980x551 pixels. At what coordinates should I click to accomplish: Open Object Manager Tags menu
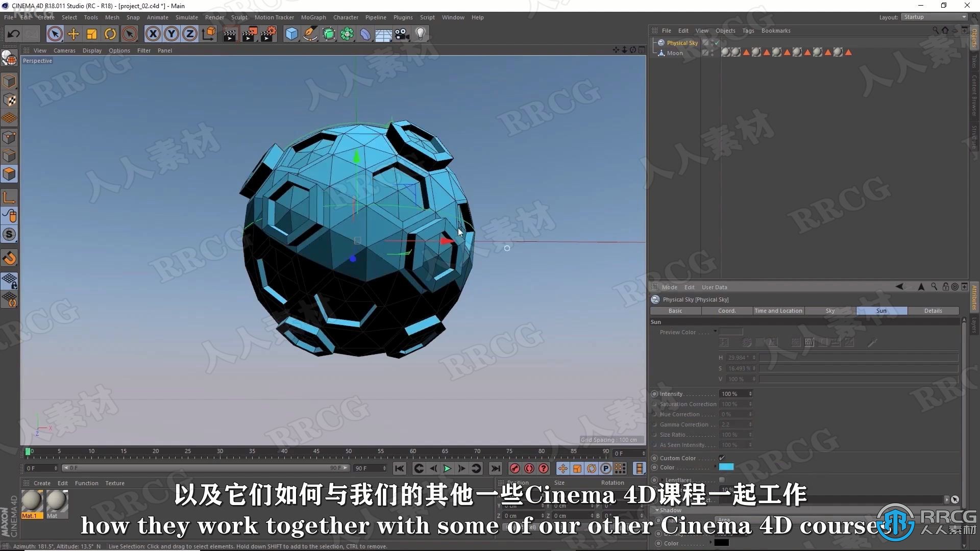pos(748,31)
